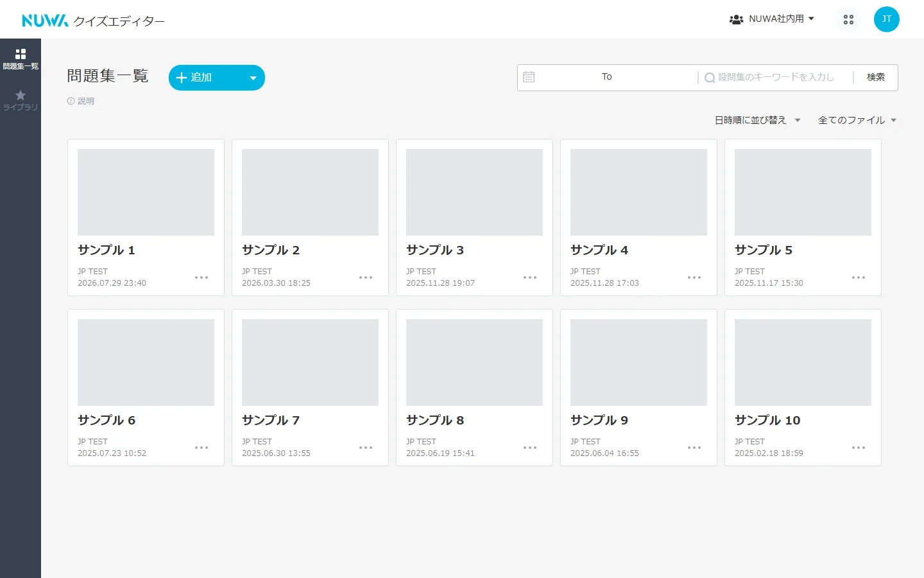The image size is (924, 578).
Task: Click the calendar icon in date filter
Action: pyautogui.click(x=529, y=77)
